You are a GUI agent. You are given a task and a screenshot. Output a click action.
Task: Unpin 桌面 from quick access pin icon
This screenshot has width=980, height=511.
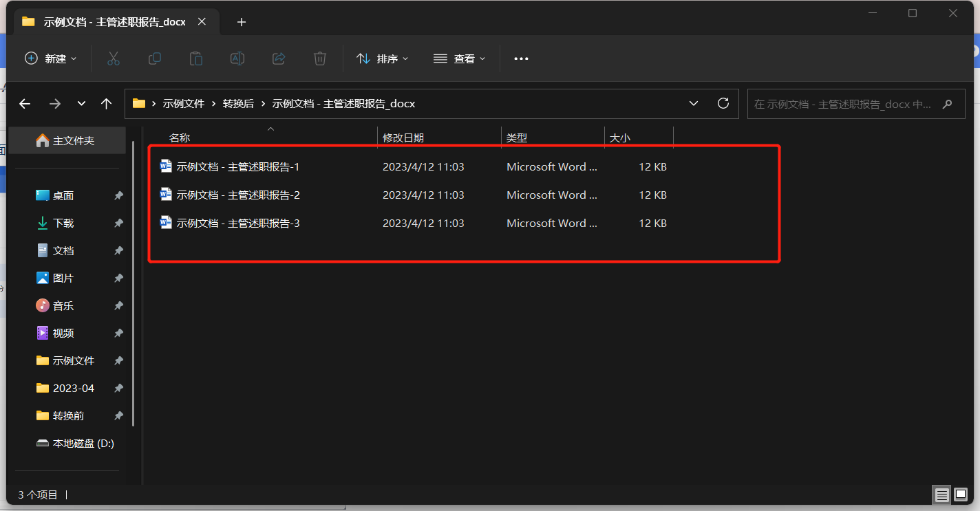(x=118, y=196)
